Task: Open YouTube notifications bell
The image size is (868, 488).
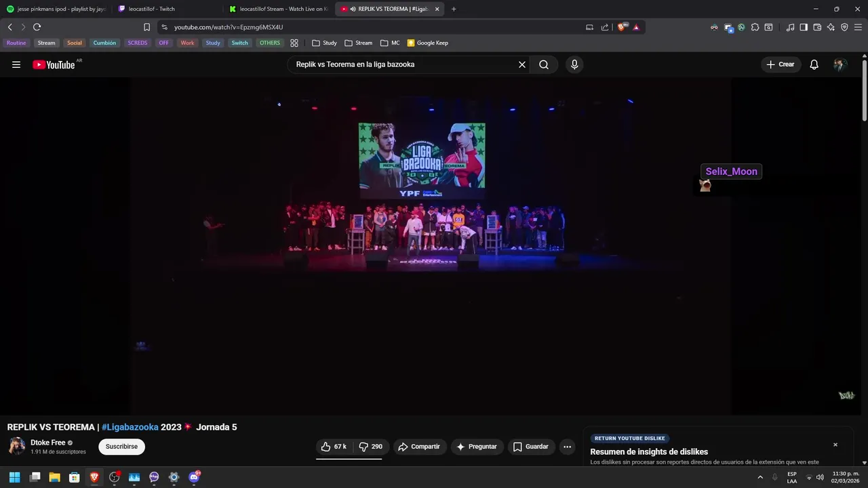Action: pos(814,64)
